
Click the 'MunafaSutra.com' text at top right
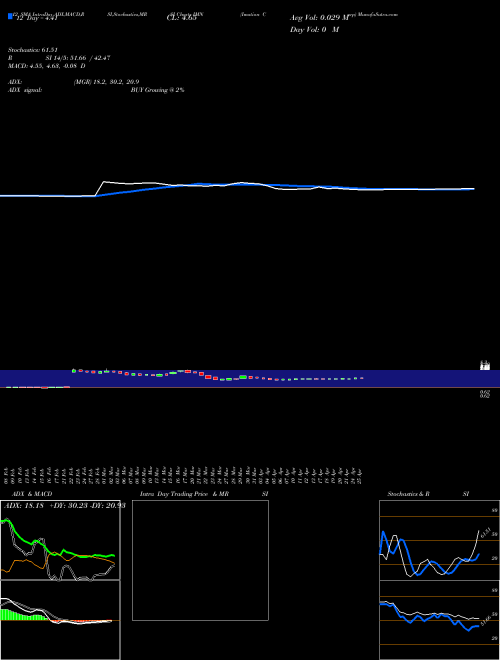[x=378, y=14]
